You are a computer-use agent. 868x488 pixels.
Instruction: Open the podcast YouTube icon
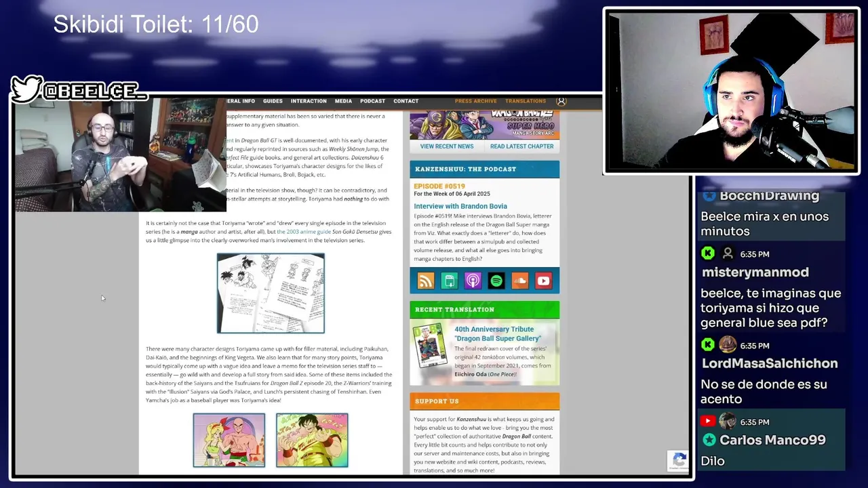pyautogui.click(x=543, y=281)
